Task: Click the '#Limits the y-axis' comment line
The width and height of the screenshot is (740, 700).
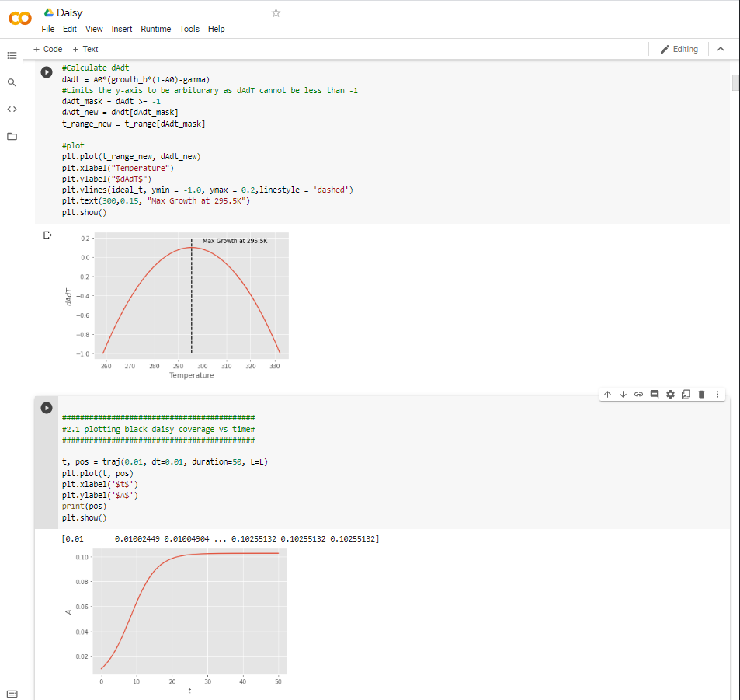Action: coord(210,90)
